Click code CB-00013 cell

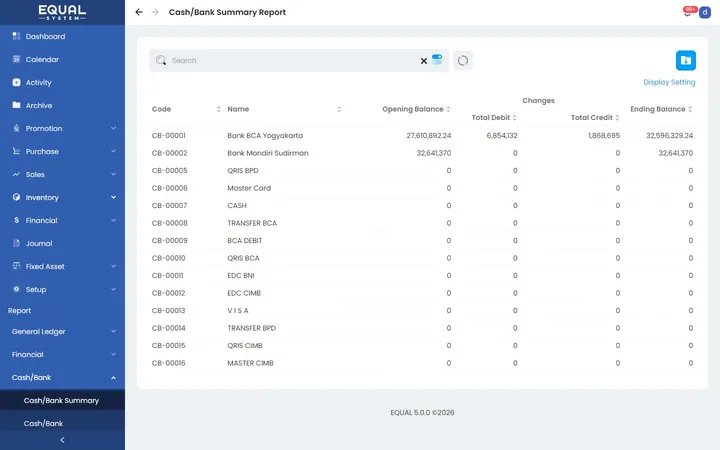tap(169, 310)
